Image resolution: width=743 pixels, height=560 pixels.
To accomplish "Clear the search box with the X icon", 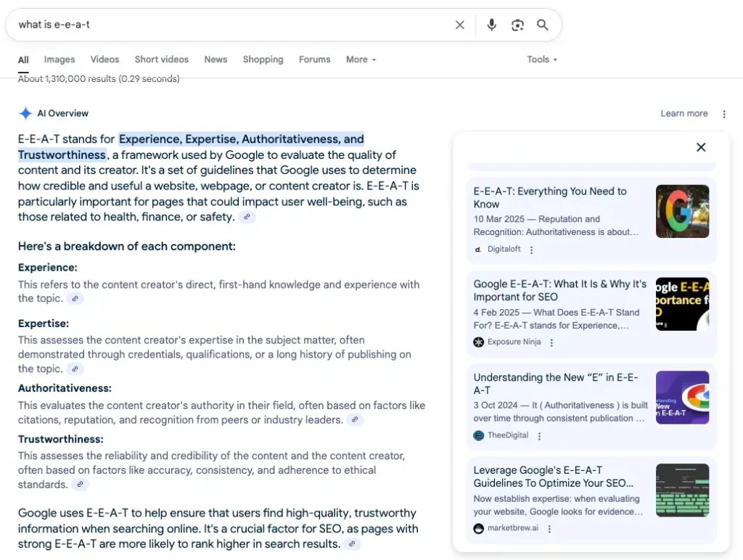I will click(459, 25).
